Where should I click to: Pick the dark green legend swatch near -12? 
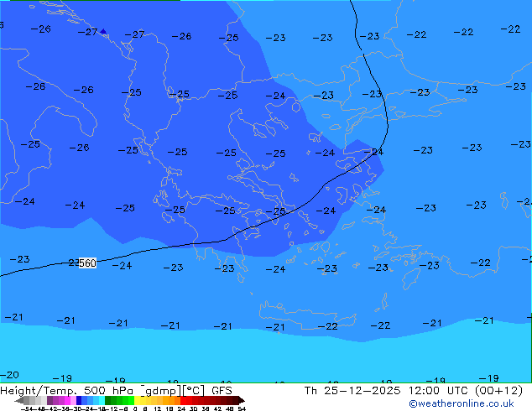tap(108, 400)
